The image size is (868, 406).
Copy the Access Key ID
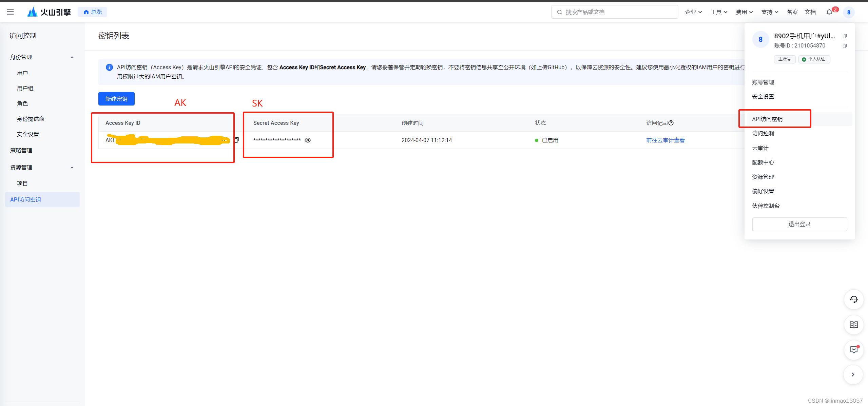pos(236,140)
